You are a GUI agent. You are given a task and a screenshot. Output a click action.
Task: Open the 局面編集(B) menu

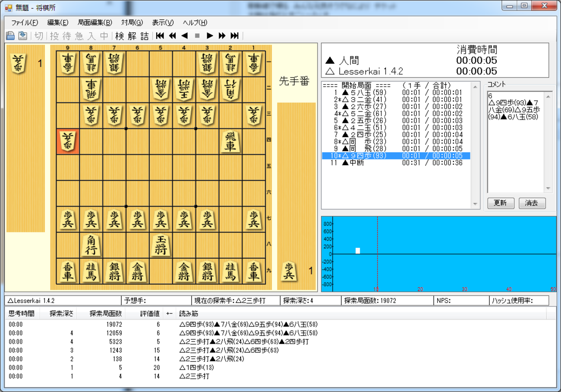click(x=95, y=22)
